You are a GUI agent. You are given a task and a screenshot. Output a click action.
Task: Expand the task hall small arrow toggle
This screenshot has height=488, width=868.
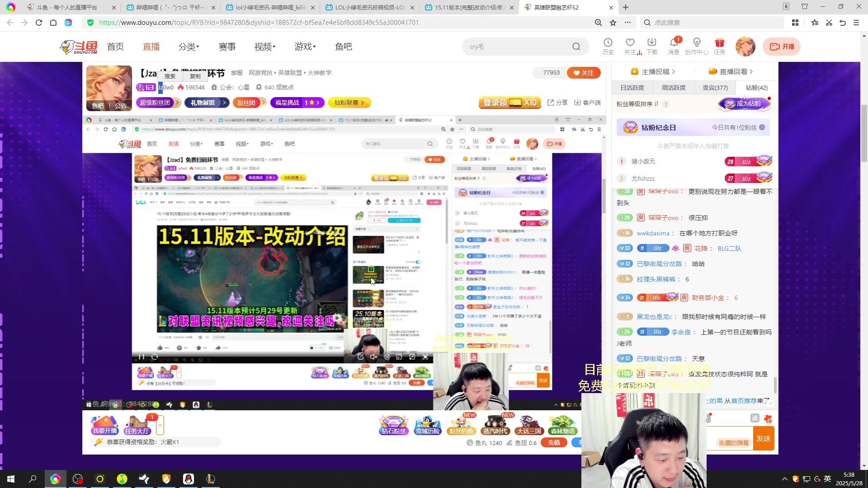pyautogui.click(x=160, y=425)
